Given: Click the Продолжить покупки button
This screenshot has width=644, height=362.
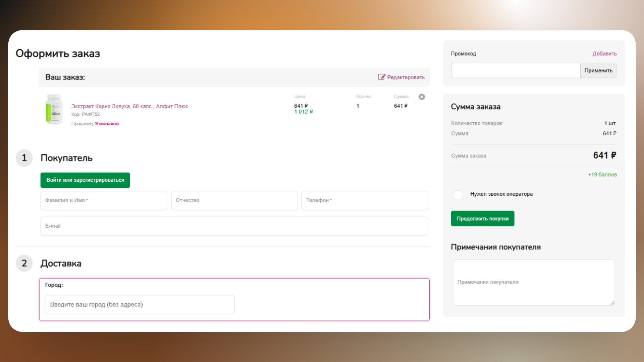Looking at the screenshot, I should [x=482, y=219].
